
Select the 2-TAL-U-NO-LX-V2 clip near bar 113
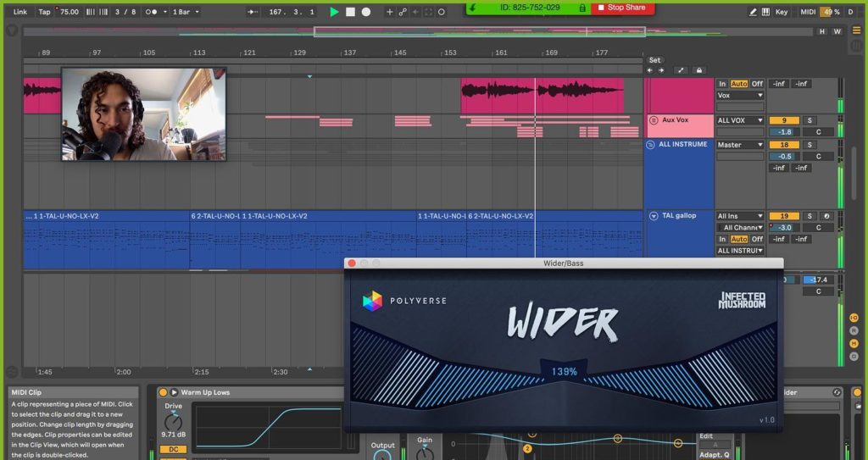point(215,216)
